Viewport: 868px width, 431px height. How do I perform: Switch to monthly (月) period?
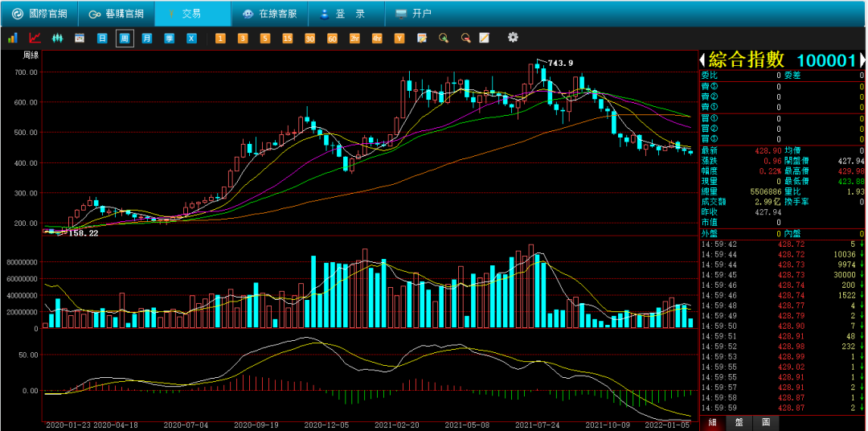[x=147, y=39]
